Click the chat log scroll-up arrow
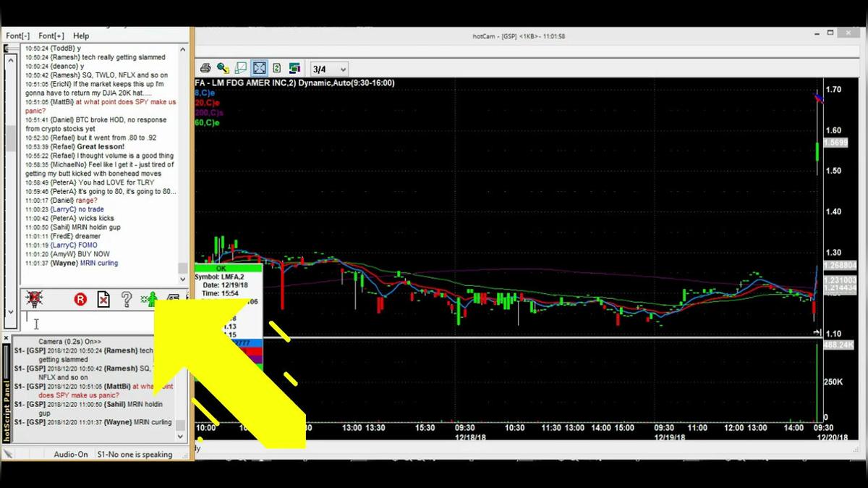This screenshot has height=488, width=868. pyautogui.click(x=182, y=50)
